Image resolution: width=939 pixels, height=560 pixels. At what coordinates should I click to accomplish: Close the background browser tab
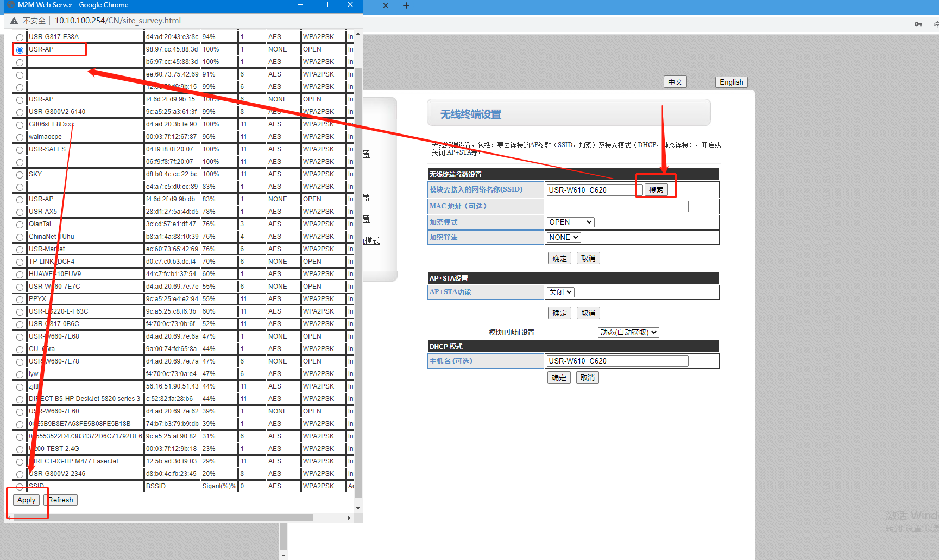coord(385,5)
